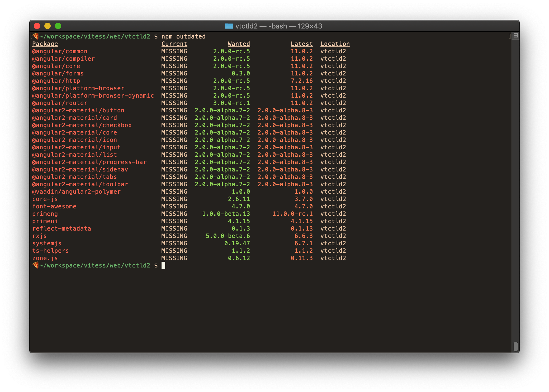The image size is (549, 392).
Task: Click the '@angular/forms' package name
Action: 58,73
